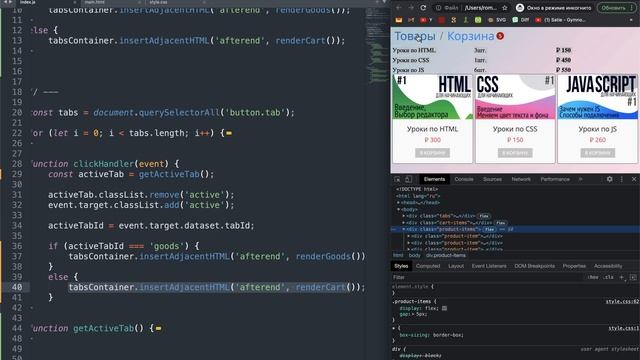Viewport: 640px width, 360px height.
Task: Go back using the browser back arrow
Action: click(399, 8)
